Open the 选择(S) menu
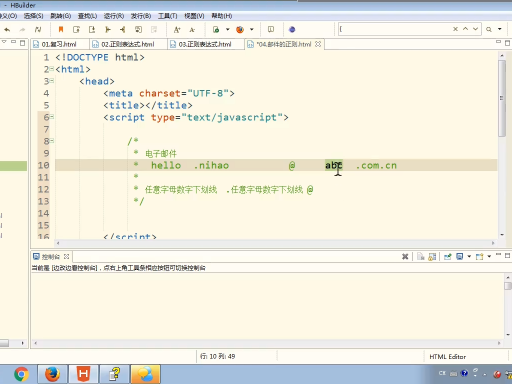This screenshot has height=384, width=512. tap(33, 16)
